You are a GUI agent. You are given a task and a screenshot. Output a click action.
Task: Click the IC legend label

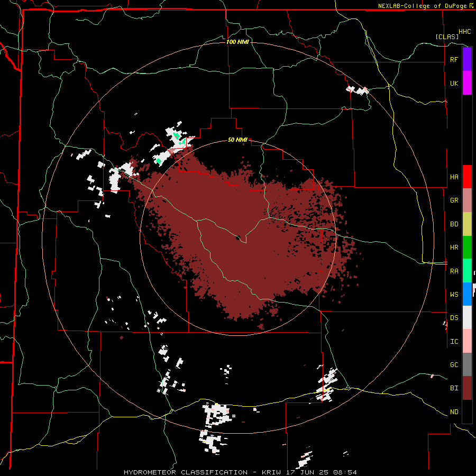coord(454,342)
